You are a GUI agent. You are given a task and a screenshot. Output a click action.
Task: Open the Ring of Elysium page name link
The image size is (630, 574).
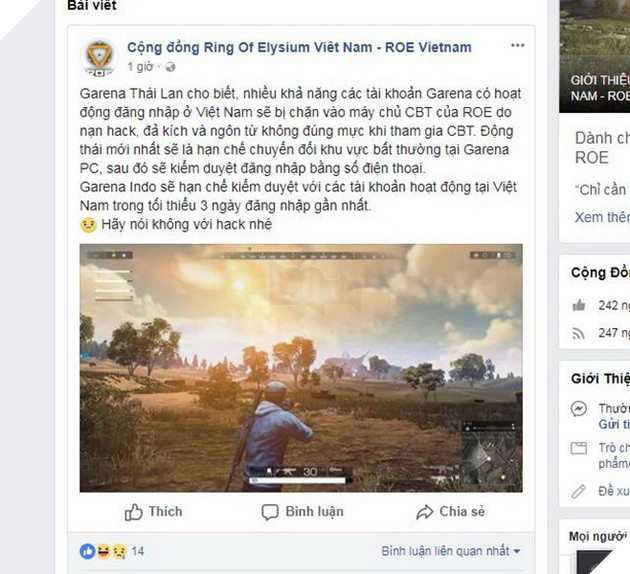(x=299, y=47)
